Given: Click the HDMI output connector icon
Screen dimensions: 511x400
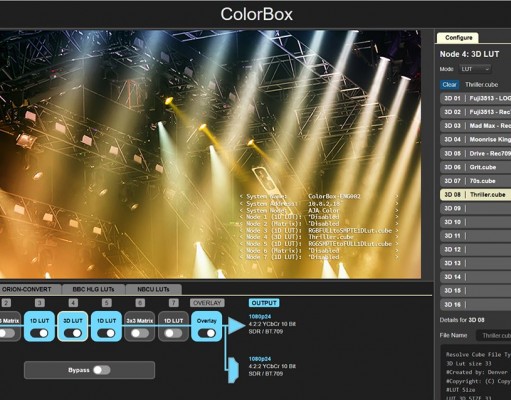Looking at the screenshot, I should (233, 370).
